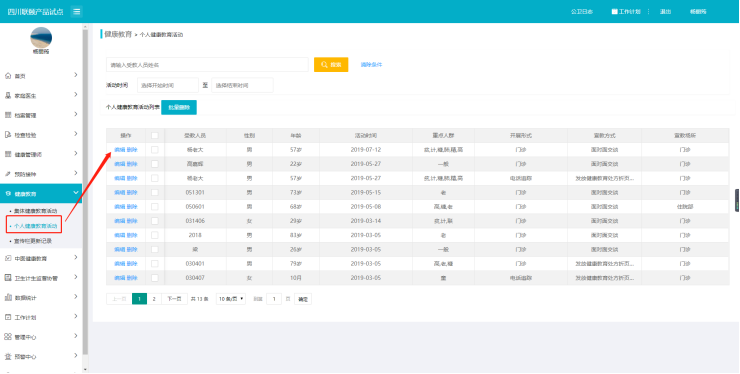Check the box for row 050601

point(155,207)
